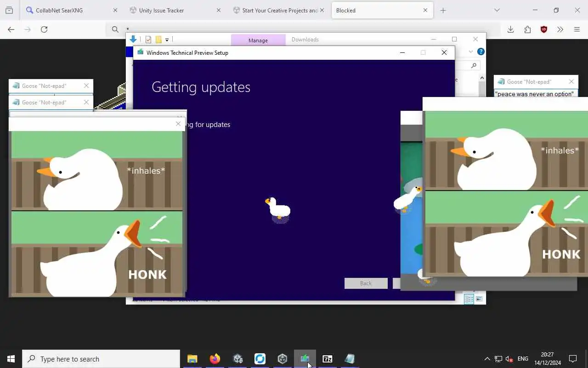Open a new Firefox tab

[443, 10]
